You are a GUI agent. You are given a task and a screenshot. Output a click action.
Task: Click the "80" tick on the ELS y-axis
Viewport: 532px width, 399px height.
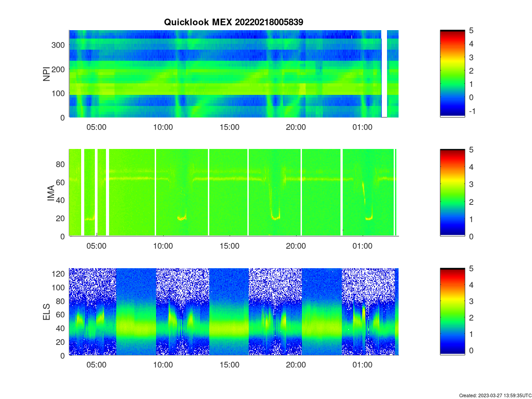pos(61,301)
